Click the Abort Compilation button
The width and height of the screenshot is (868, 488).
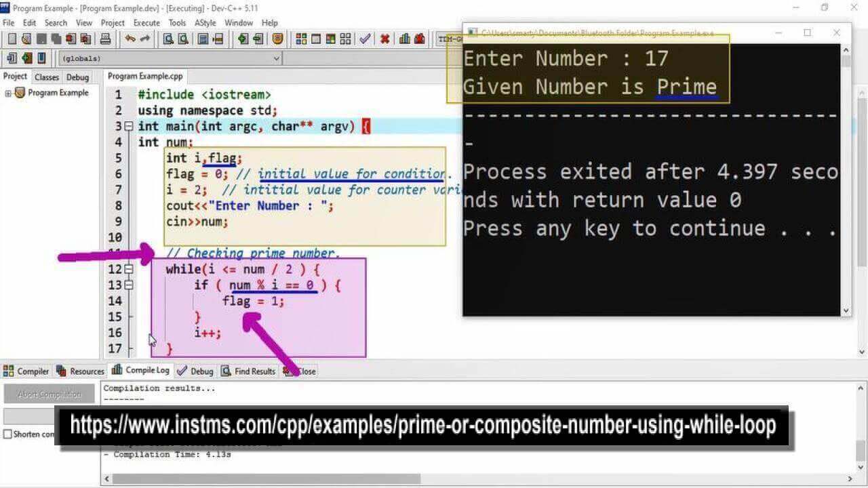pyautogui.click(x=50, y=394)
